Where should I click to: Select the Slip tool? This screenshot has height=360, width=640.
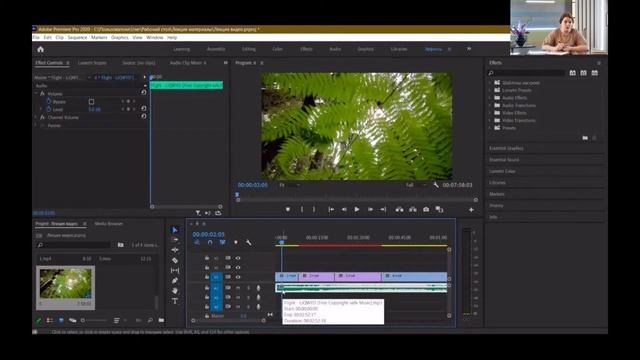click(x=175, y=270)
